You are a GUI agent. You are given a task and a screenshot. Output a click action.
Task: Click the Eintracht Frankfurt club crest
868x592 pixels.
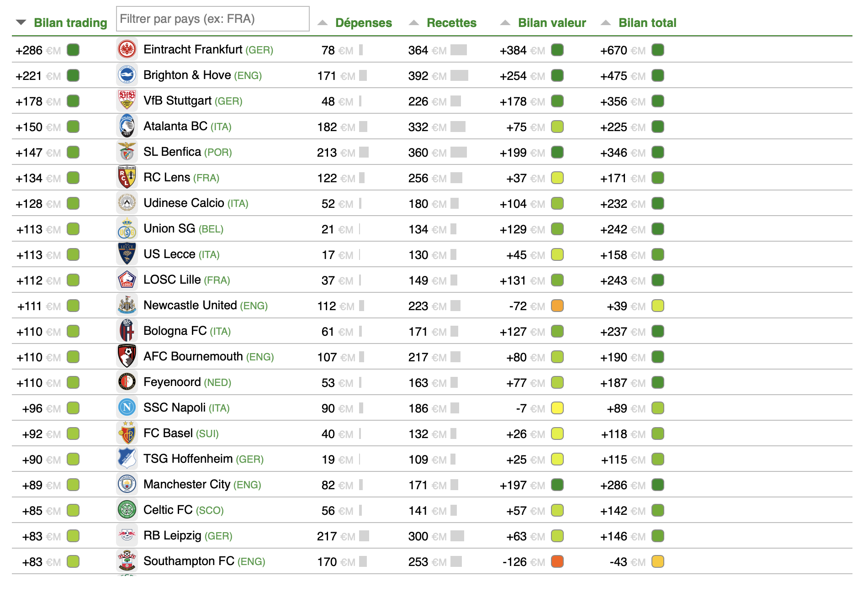pyautogui.click(x=127, y=50)
